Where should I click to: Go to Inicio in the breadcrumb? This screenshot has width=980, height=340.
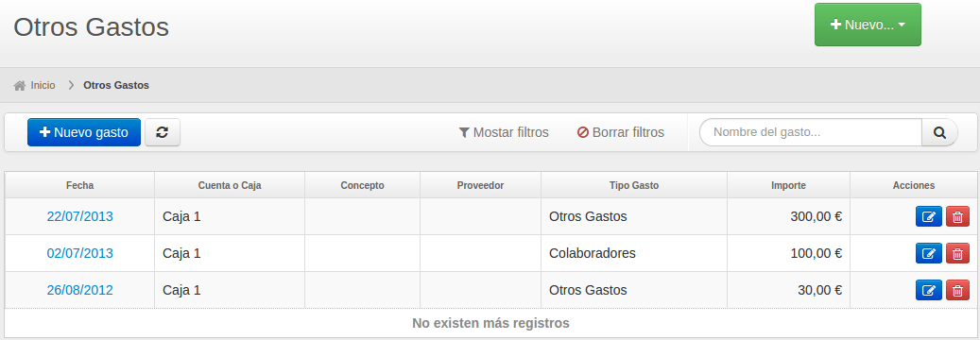tap(43, 85)
